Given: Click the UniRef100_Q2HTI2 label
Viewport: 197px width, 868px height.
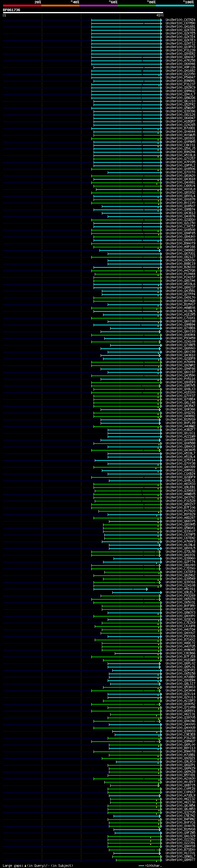Looking at the screenshot, I should click(x=180, y=43).
